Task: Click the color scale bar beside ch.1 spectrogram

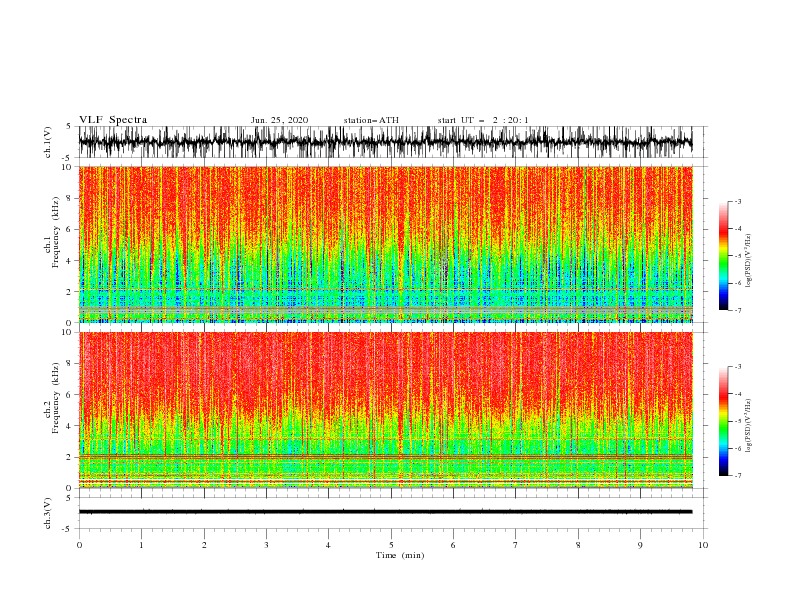Action: point(723,256)
